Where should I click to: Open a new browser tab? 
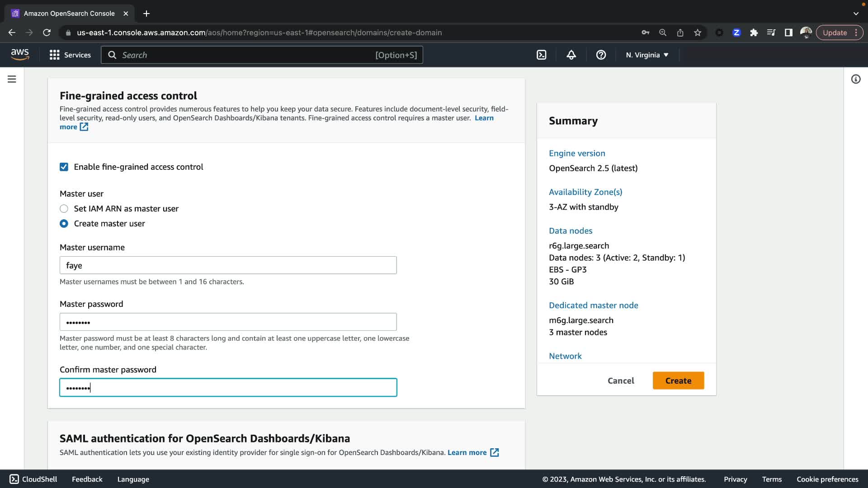[146, 14]
